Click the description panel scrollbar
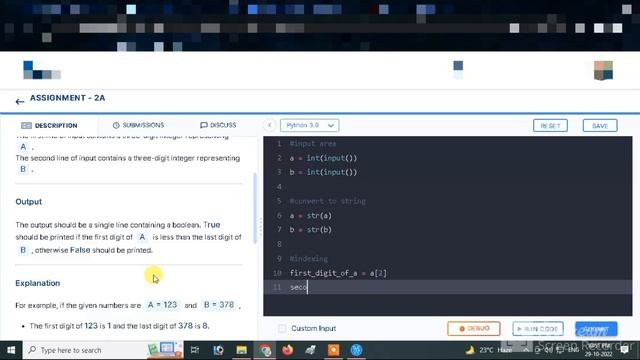640x360 pixels. 255,208
